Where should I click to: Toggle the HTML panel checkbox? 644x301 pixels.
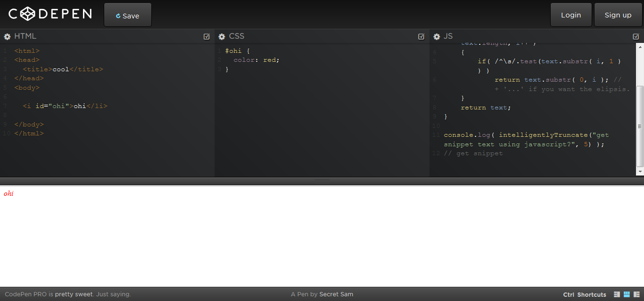pyautogui.click(x=206, y=36)
